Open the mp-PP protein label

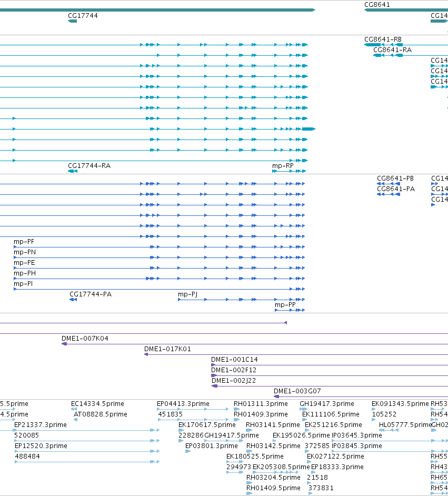(285, 305)
